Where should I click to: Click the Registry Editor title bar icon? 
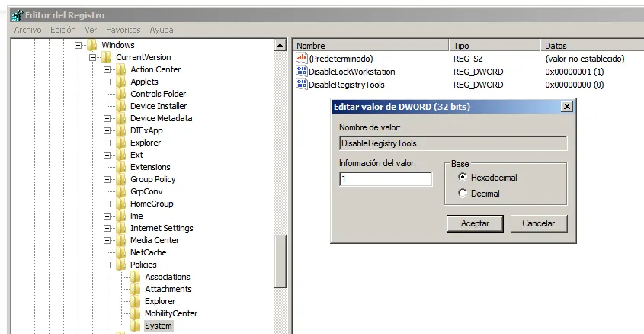coord(18,15)
